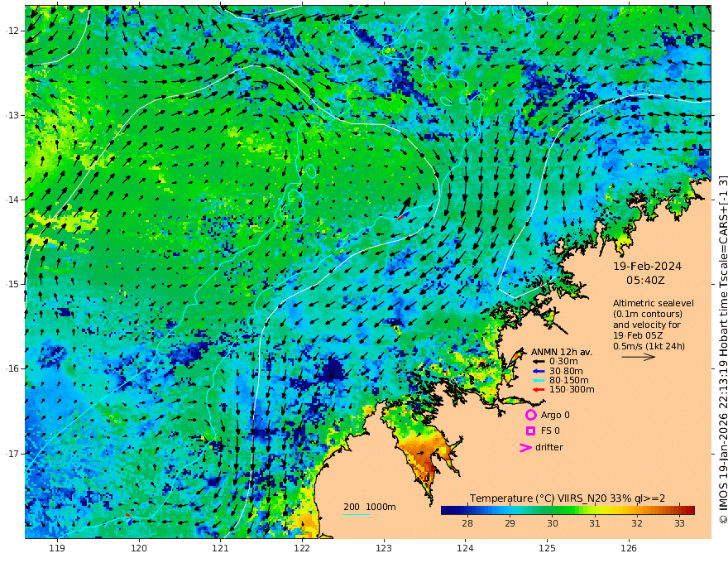The image size is (728, 563).
Task: Click longitude label 125
Action: [x=547, y=548]
